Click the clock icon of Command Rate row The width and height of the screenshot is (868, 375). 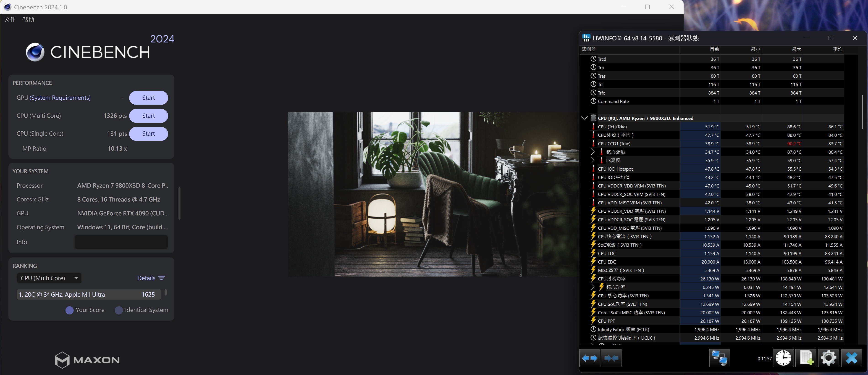593,101
